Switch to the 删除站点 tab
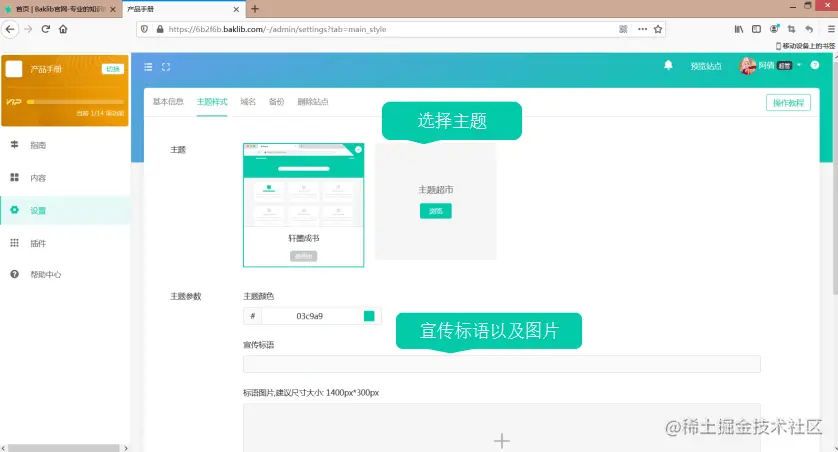The height and width of the screenshot is (452, 838). pyautogui.click(x=313, y=102)
